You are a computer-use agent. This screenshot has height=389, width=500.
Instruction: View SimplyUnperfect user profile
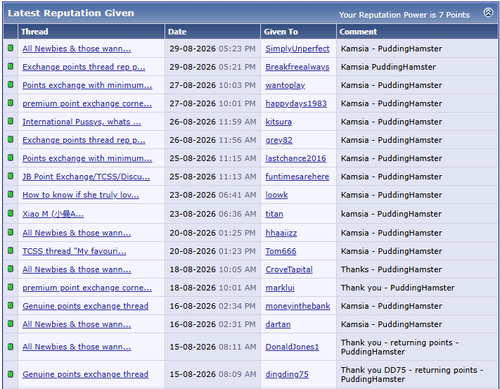[297, 49]
